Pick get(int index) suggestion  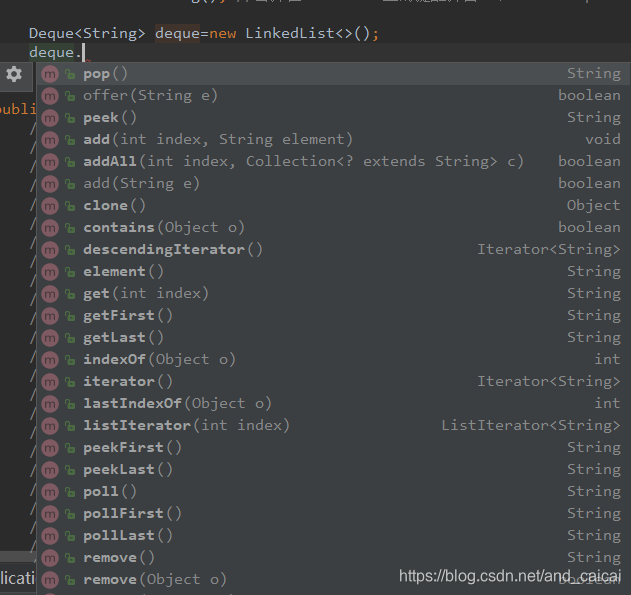tap(333, 294)
